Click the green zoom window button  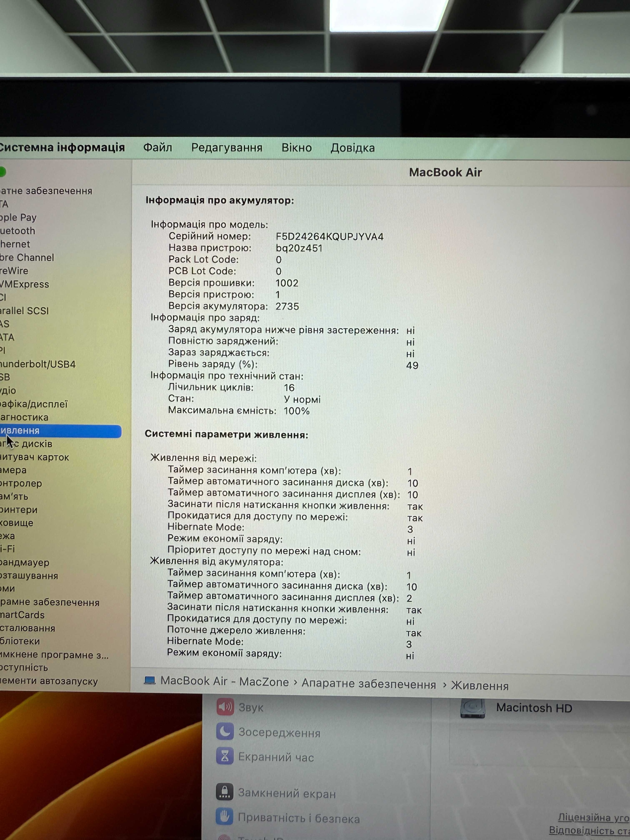[x=2, y=172]
